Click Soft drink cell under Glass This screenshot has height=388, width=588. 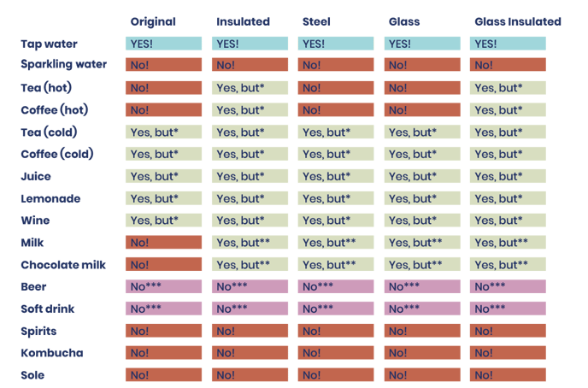pyautogui.click(x=422, y=309)
